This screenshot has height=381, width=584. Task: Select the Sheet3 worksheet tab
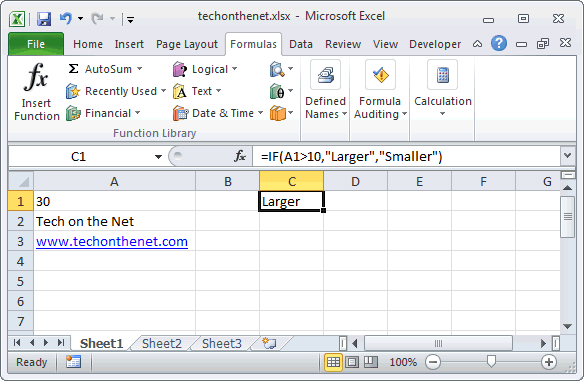pyautogui.click(x=222, y=343)
